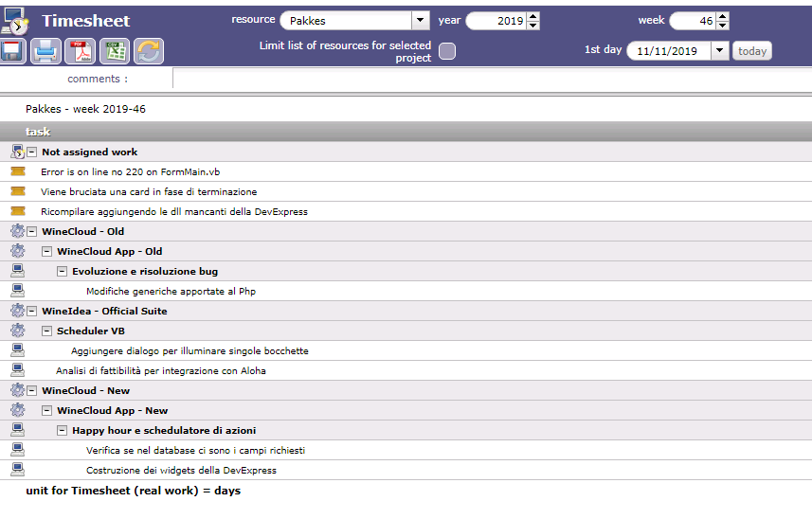Collapse Happy hour e schedulatore di azioni

63,431
